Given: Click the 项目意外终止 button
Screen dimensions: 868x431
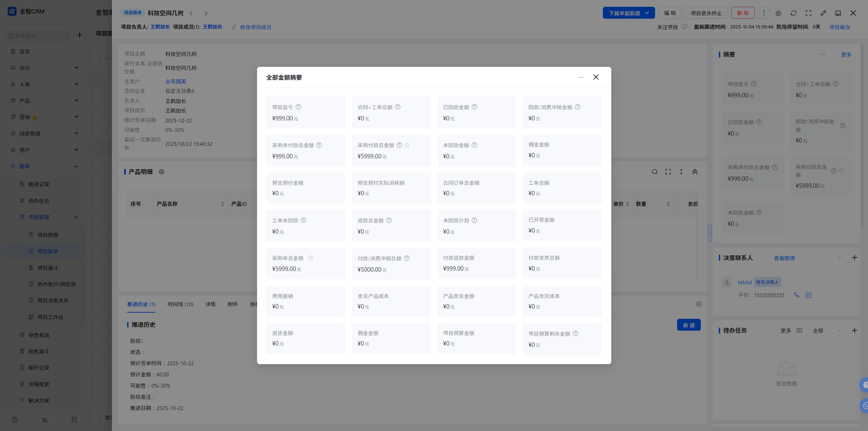Looking at the screenshot, I should [706, 13].
